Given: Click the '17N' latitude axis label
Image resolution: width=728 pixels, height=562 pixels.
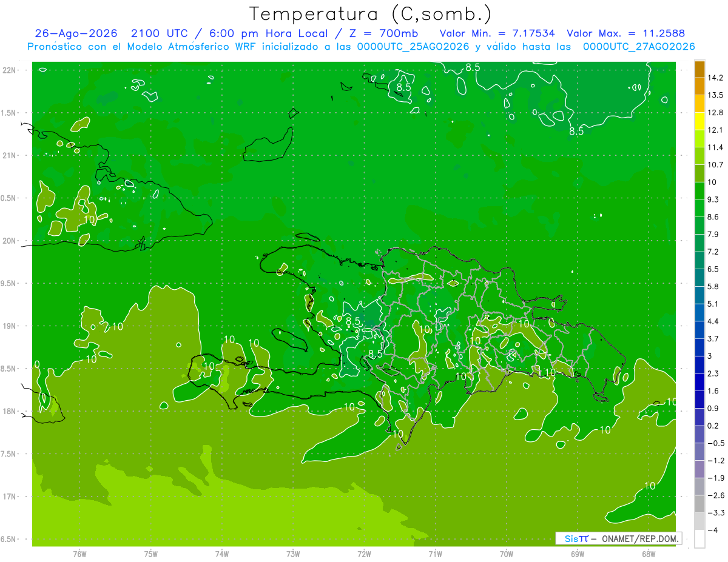Looking at the screenshot, I should (x=10, y=497).
